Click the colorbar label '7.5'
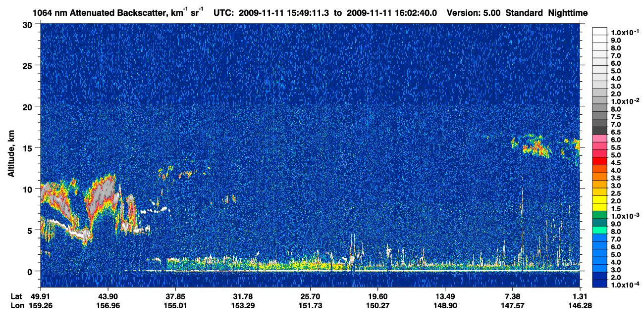644x330 pixels. click(617, 117)
